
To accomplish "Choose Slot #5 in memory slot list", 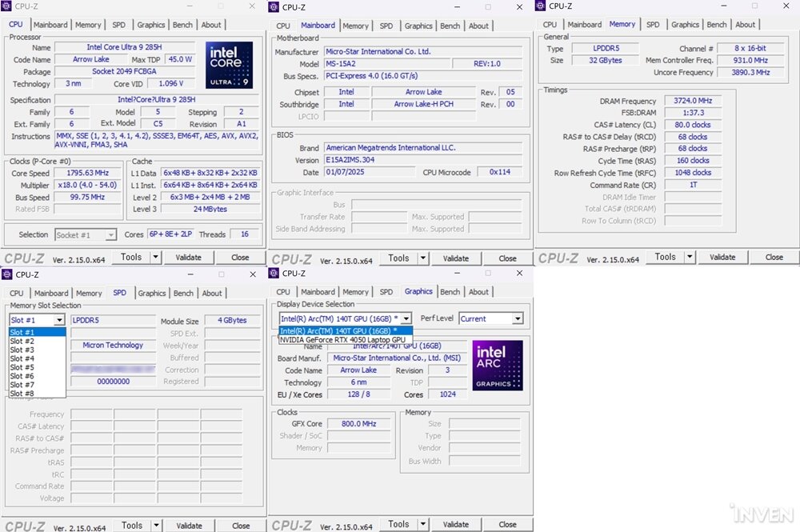I will [x=38, y=367].
